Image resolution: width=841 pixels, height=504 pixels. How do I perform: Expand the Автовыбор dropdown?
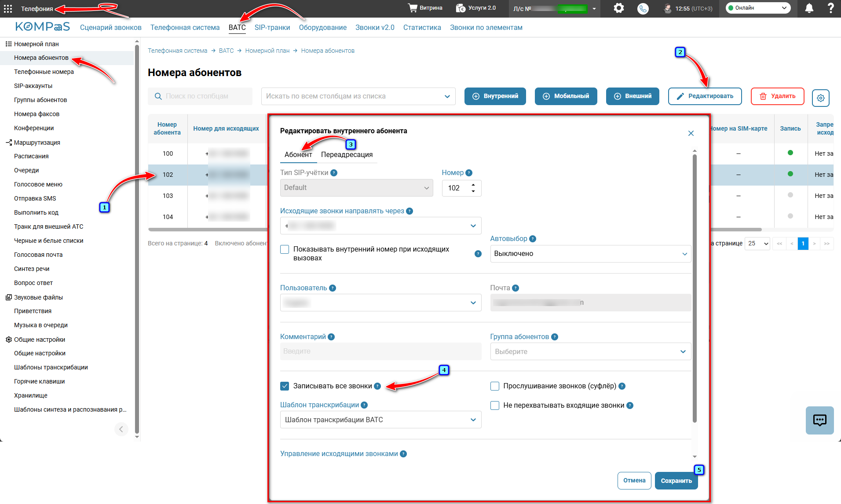tap(590, 254)
